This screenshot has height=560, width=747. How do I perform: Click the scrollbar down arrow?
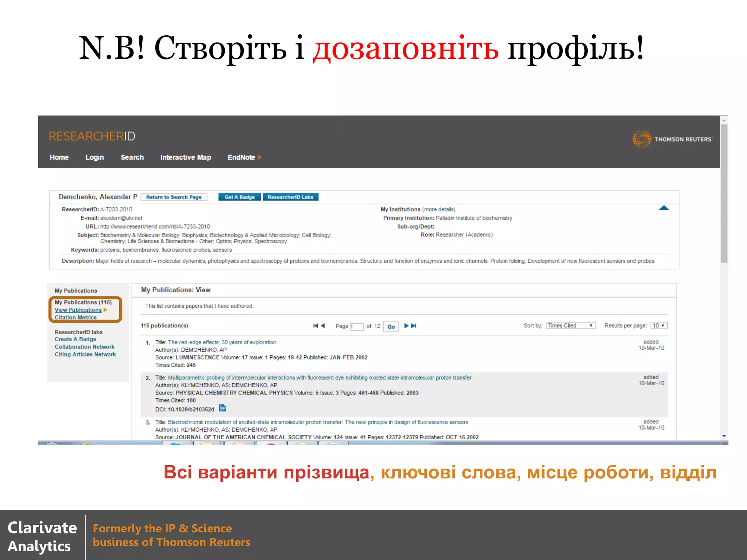724,436
